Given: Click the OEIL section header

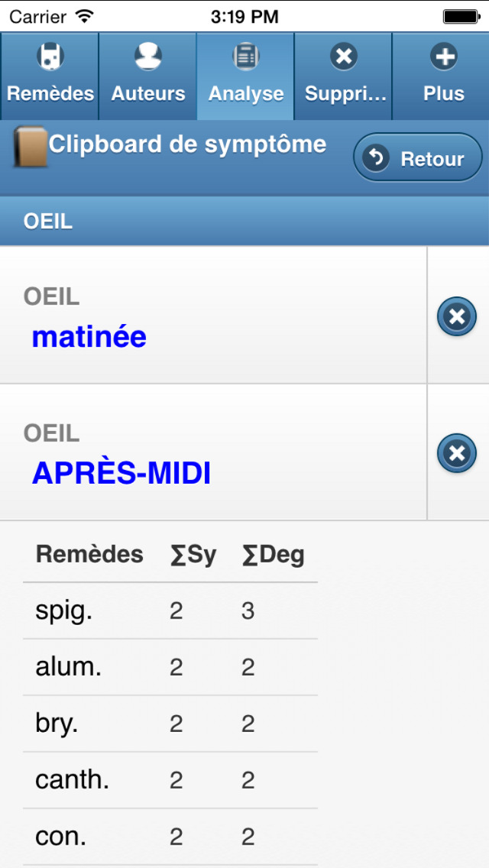Looking at the screenshot, I should tap(244, 222).
